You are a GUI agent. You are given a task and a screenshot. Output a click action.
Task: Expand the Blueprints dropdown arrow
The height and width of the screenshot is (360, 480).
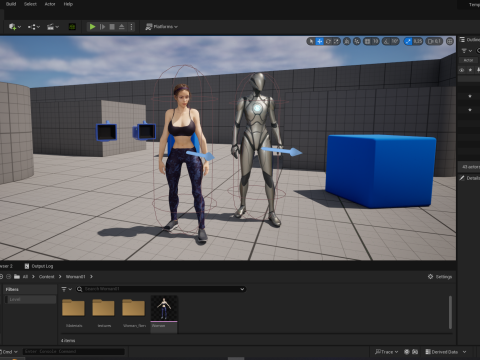[x=38, y=27]
